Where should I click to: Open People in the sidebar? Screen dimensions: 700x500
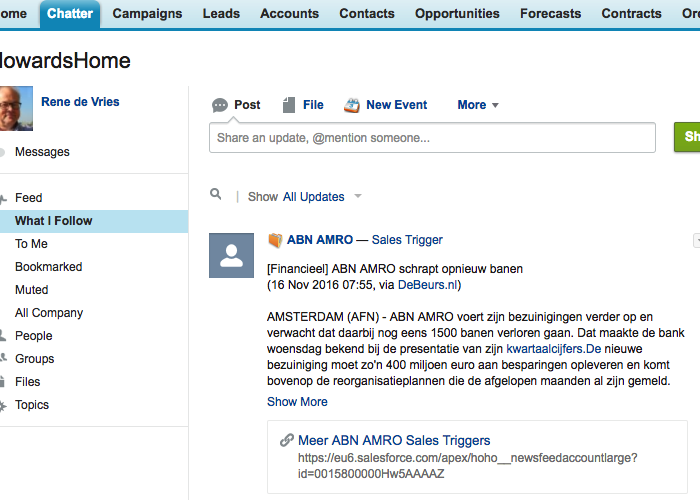click(33, 336)
